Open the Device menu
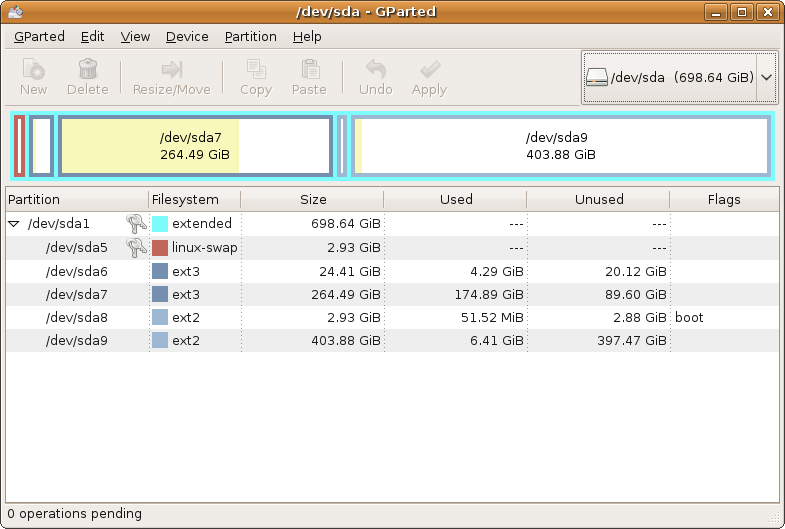 (x=187, y=37)
